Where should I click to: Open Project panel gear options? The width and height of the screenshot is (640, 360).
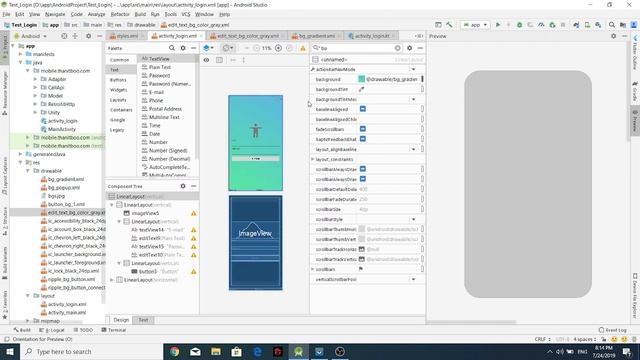click(x=89, y=36)
